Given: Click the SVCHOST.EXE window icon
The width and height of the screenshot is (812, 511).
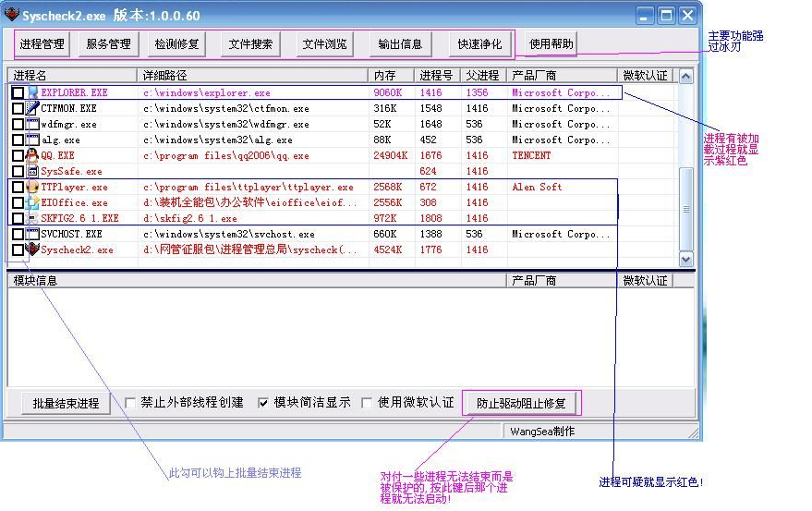Looking at the screenshot, I should pyautogui.click(x=33, y=235).
